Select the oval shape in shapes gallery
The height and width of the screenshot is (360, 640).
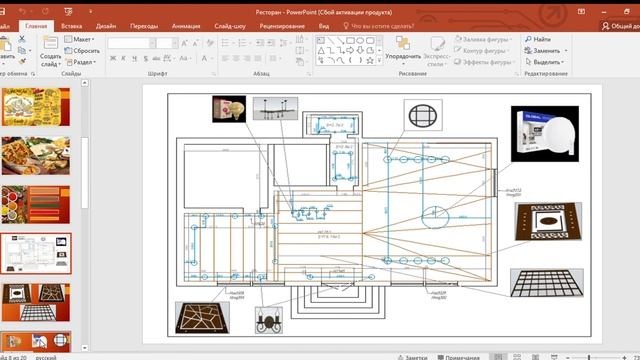coord(360,40)
